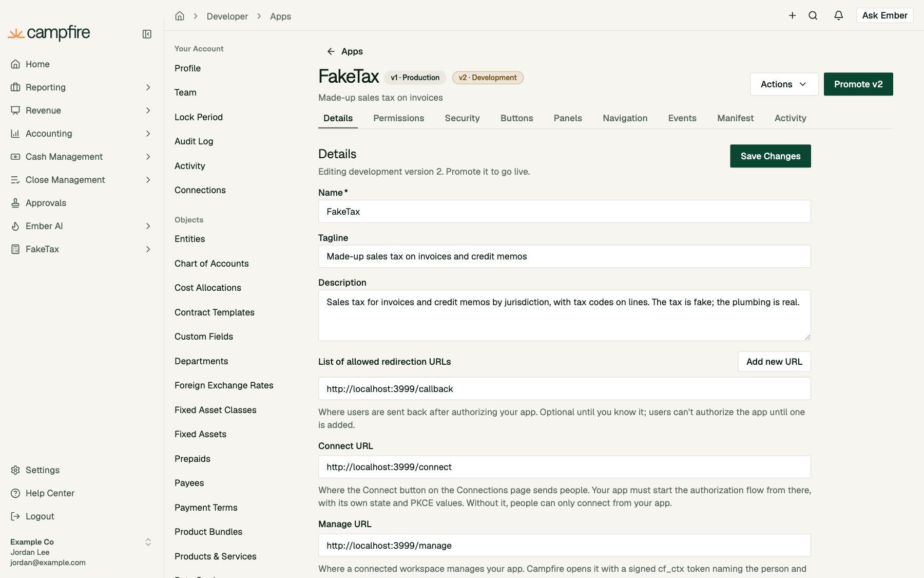Switch to the Events tab

pos(682,118)
